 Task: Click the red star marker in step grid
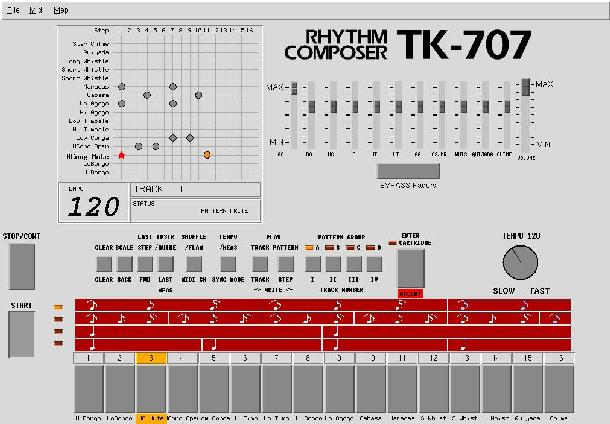[x=122, y=155]
